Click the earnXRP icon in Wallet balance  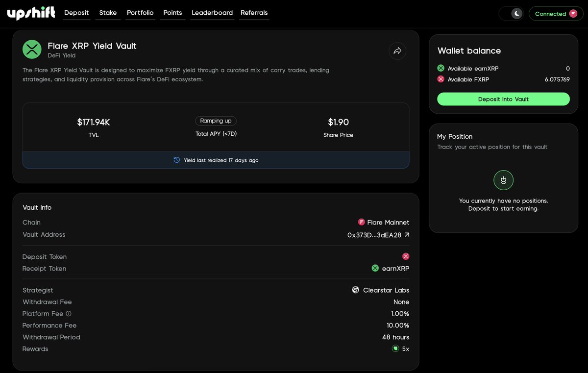pyautogui.click(x=441, y=68)
